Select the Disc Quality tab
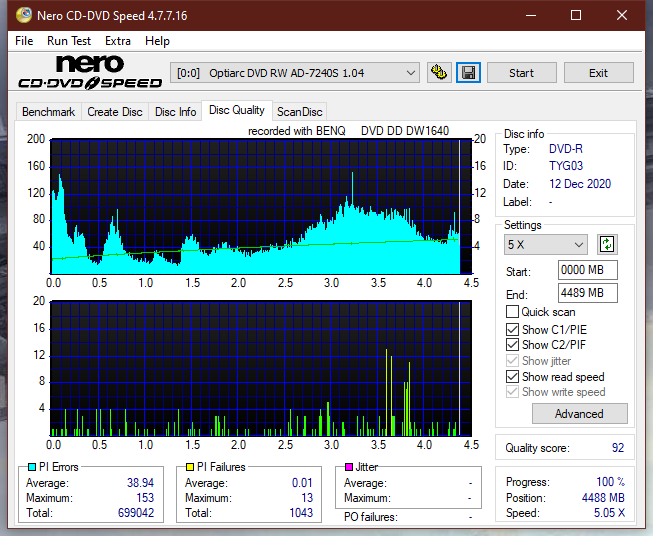This screenshot has width=653, height=536. 237,110
